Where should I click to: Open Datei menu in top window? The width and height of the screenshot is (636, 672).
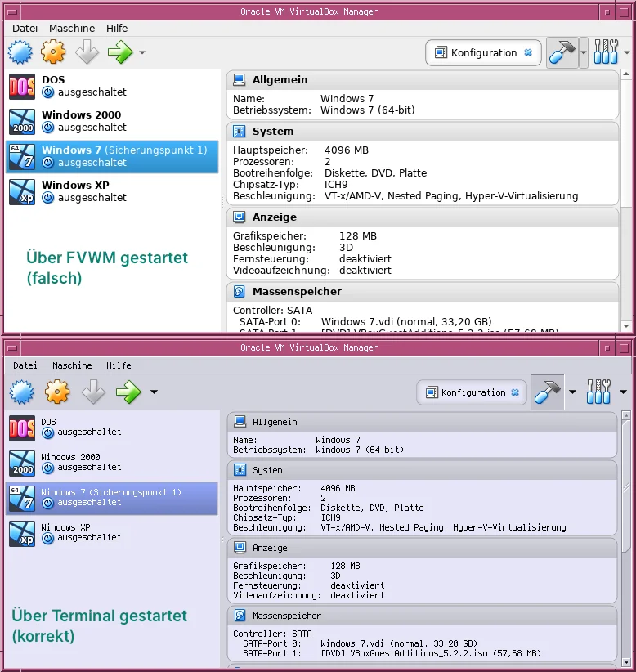25,29
